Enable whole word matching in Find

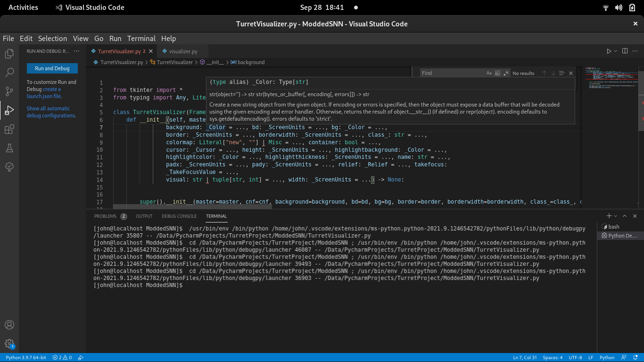point(497,73)
